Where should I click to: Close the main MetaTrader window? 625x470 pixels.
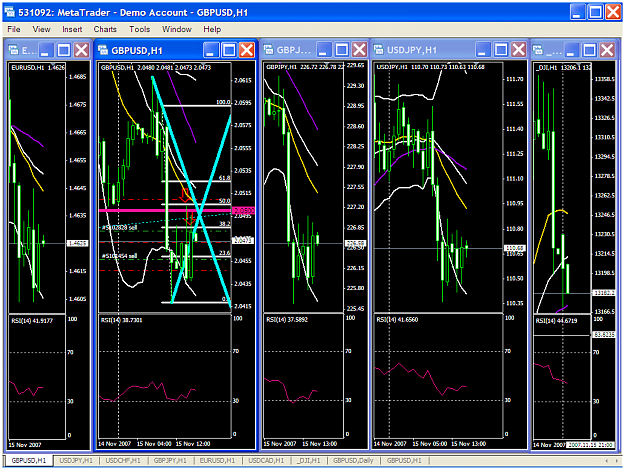(613, 12)
